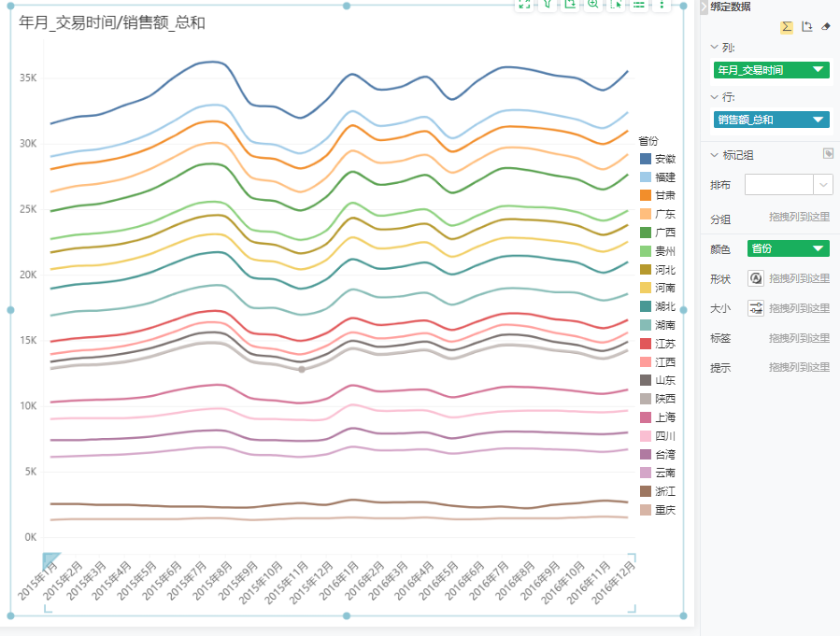Click the swap rows and columns icon

click(806, 27)
